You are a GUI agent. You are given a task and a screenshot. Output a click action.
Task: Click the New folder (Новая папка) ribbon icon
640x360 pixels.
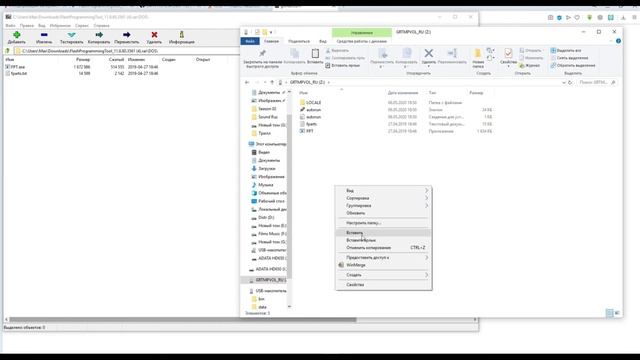pyautogui.click(x=478, y=53)
